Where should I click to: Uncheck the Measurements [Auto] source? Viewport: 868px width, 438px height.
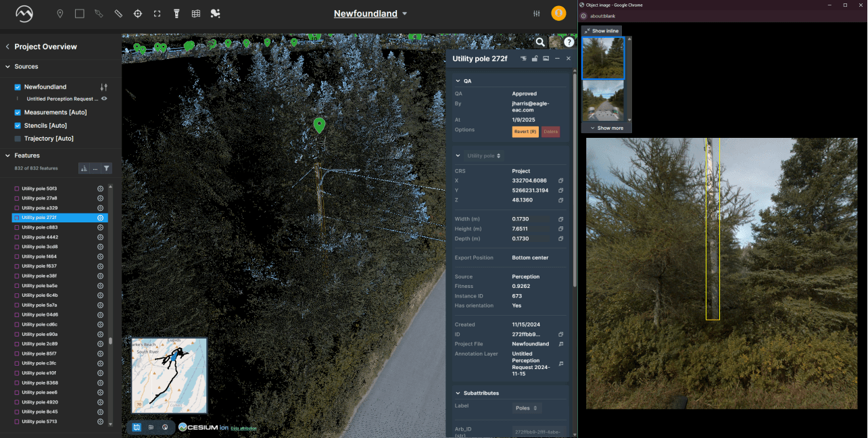click(18, 112)
